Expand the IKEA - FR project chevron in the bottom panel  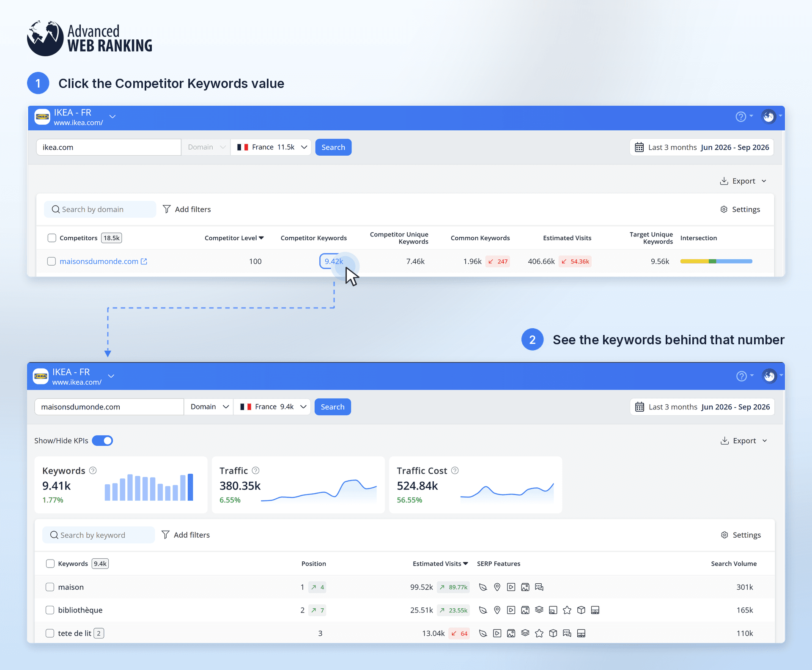click(x=111, y=376)
